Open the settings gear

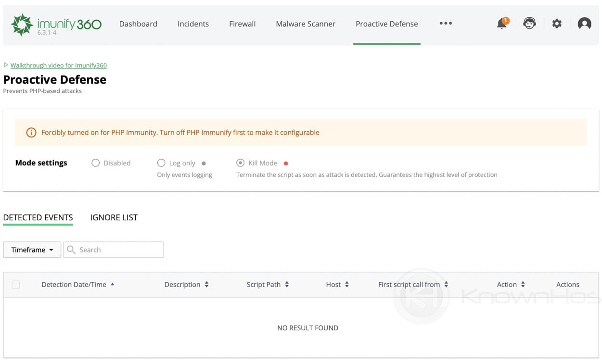tap(557, 23)
